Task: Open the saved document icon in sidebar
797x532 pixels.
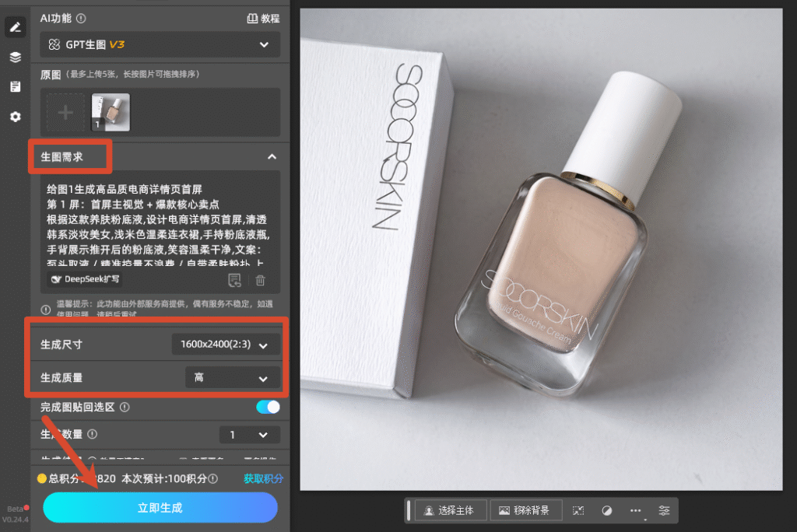Action: click(16, 86)
